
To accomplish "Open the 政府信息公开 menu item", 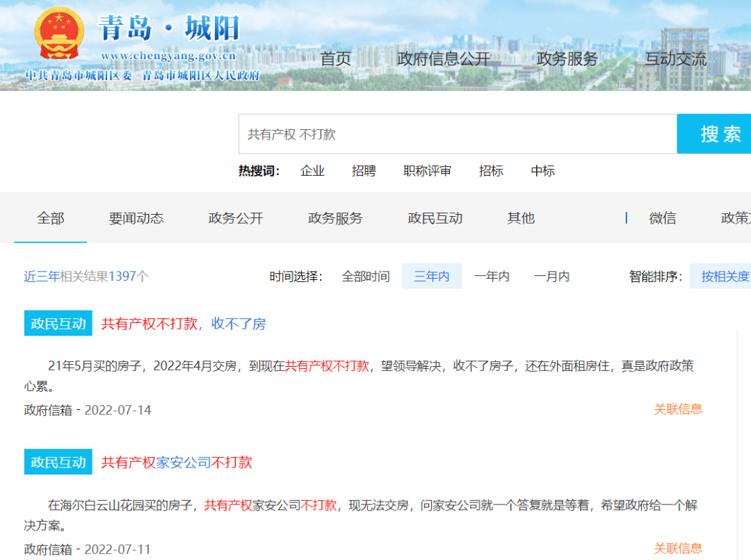I will 444,59.
